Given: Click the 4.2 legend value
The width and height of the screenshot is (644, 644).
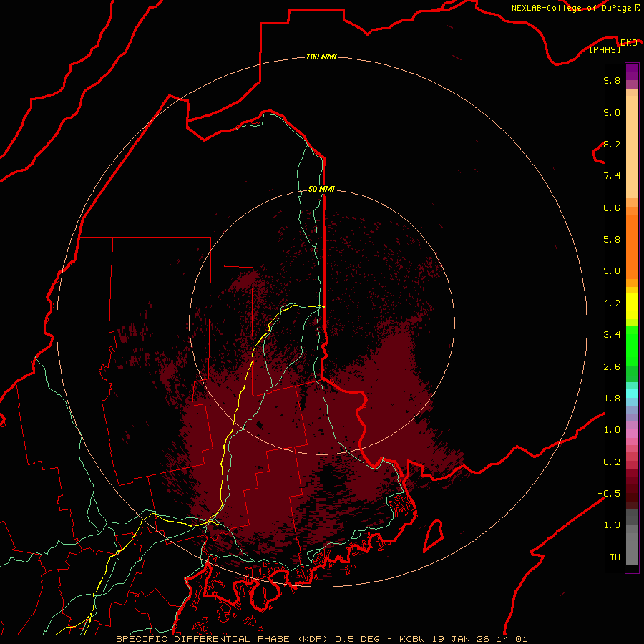Looking at the screenshot, I should (x=612, y=303).
